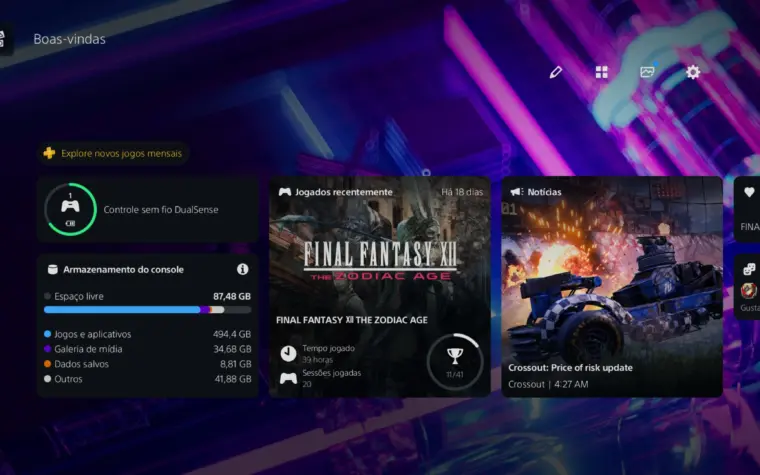Click Jogos e aplicativos row label

pos(93,334)
